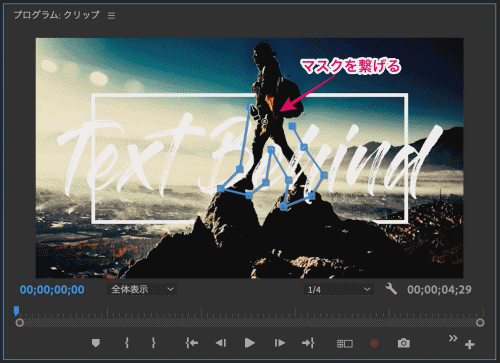Toggle the comparison view button
Screen dimensions: 500x363
pyautogui.click(x=345, y=343)
